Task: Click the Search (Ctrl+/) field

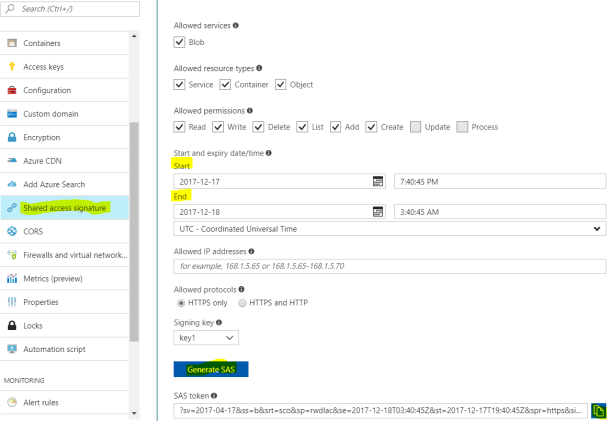Action: click(x=70, y=9)
